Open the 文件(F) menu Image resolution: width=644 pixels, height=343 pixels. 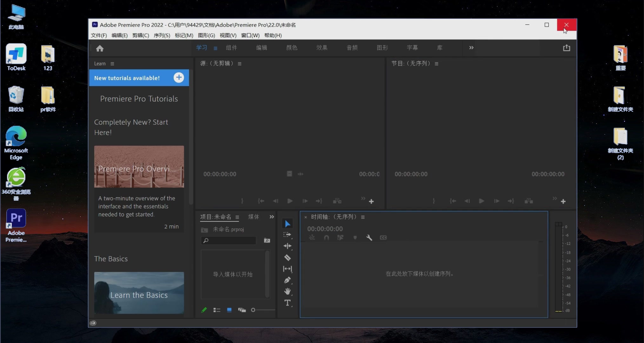point(99,35)
